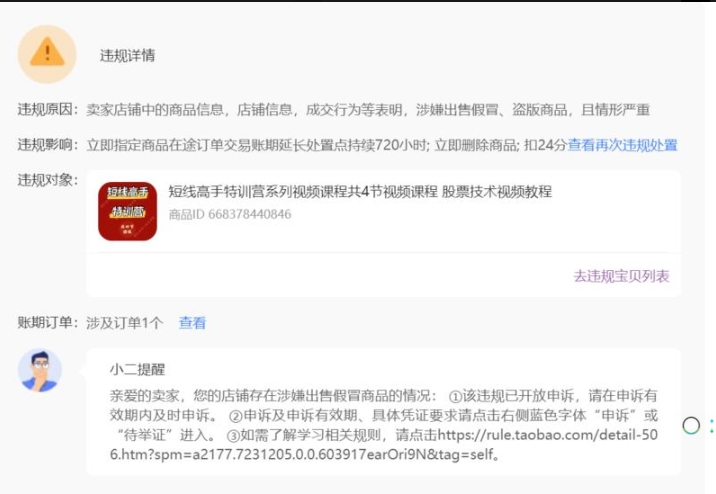
Task: Open the red stock course product thumbnail
Action: point(127,211)
